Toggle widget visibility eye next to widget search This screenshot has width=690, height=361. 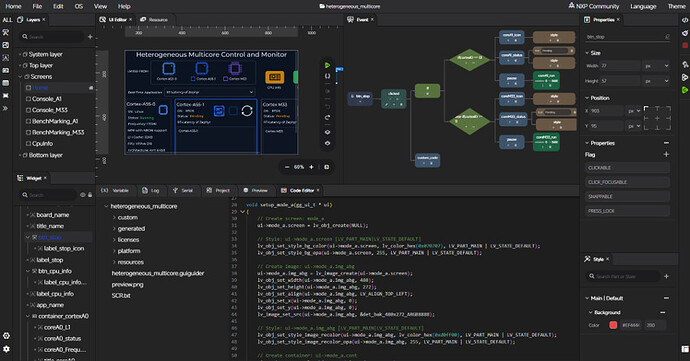83,195
